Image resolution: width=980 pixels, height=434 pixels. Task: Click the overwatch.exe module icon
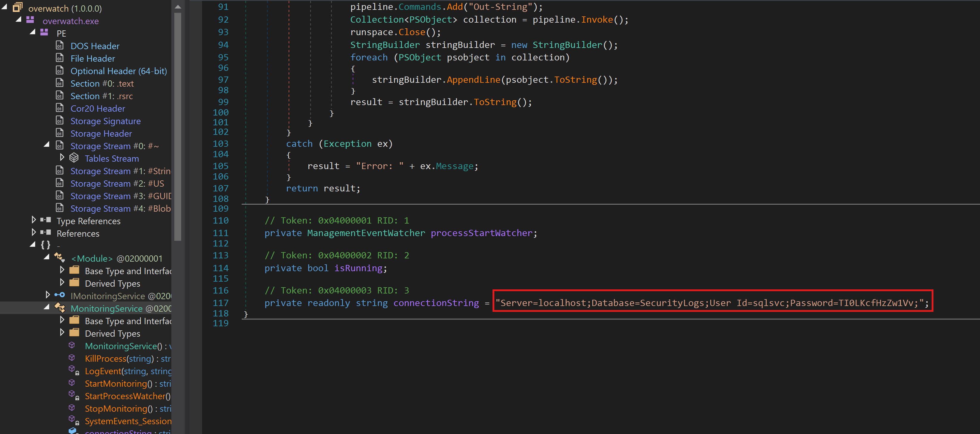click(x=30, y=20)
